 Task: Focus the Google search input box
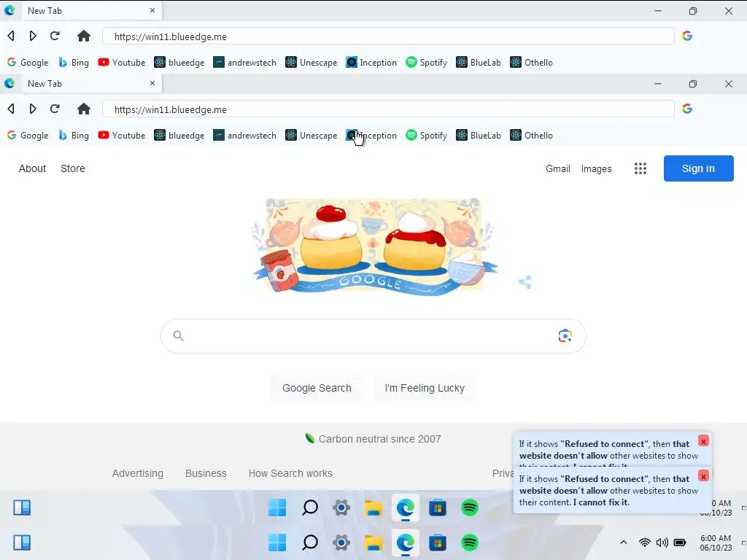tap(373, 336)
